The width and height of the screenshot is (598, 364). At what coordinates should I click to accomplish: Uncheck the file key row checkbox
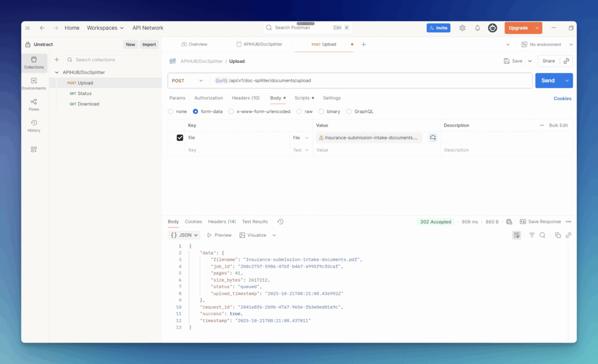point(180,138)
